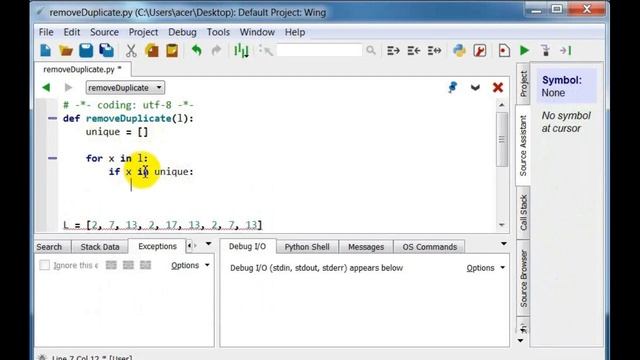Screen dimensions: 640x360
Task: Switch to the Exceptions tab
Action: tap(157, 246)
